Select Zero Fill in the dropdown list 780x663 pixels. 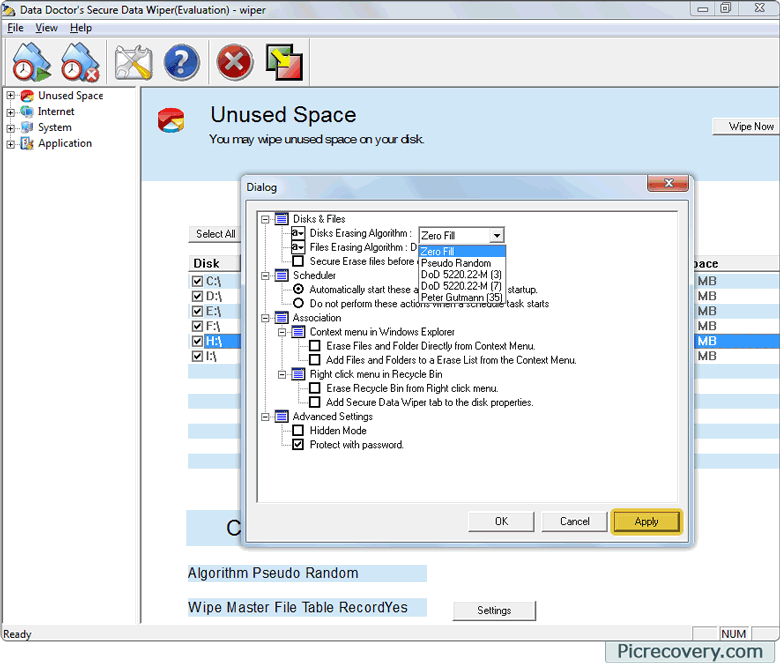coord(462,251)
